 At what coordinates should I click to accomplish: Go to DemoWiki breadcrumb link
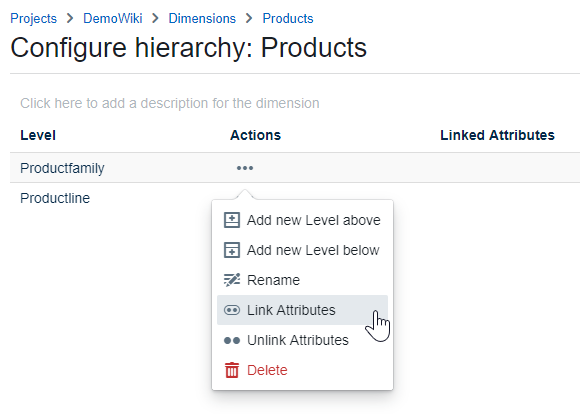113,18
